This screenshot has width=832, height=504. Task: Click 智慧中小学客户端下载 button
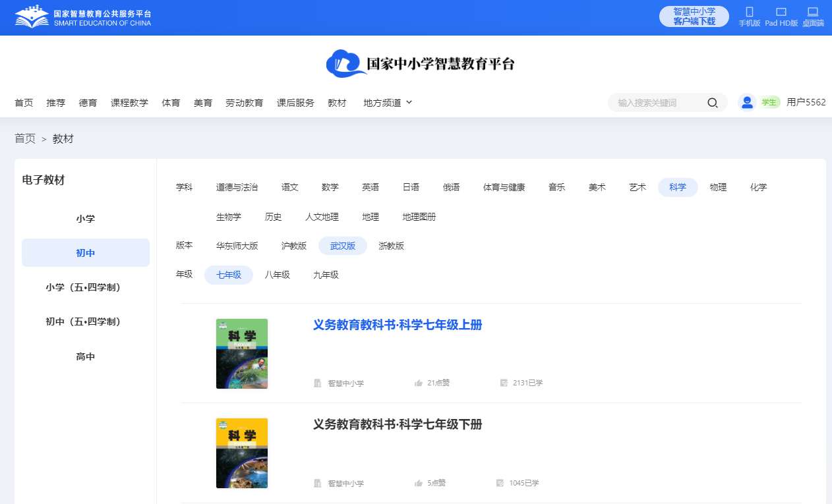694,16
